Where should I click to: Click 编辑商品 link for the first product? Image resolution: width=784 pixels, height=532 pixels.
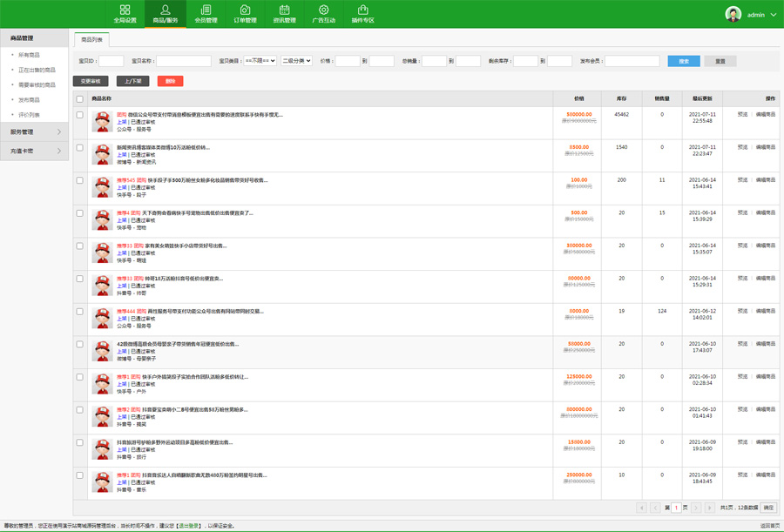pyautogui.click(x=765, y=115)
